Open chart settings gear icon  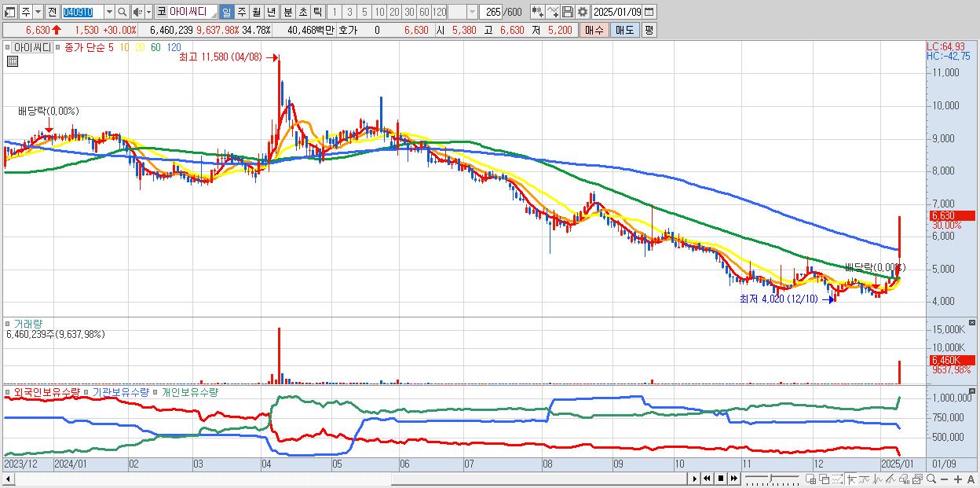582,12
